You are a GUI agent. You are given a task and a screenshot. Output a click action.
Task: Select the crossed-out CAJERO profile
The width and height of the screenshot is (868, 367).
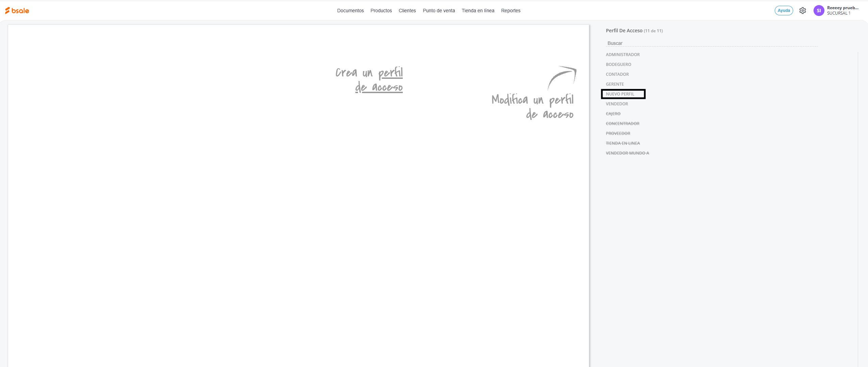tap(613, 114)
